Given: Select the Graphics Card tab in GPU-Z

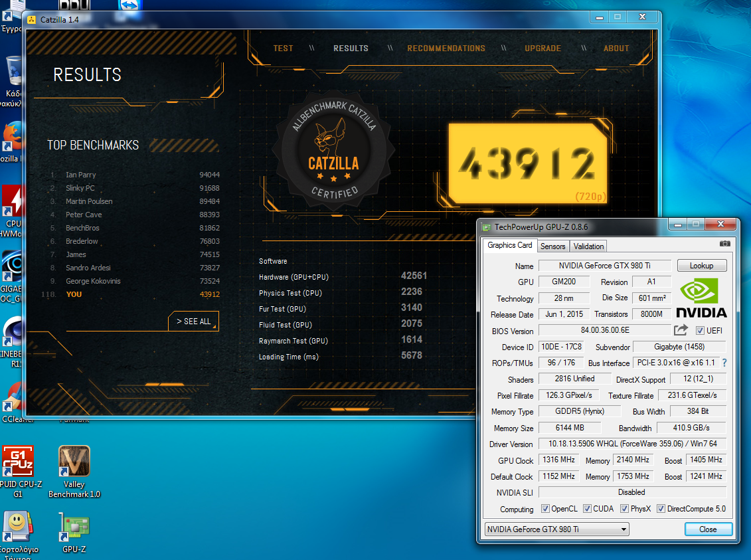Looking at the screenshot, I should point(509,245).
